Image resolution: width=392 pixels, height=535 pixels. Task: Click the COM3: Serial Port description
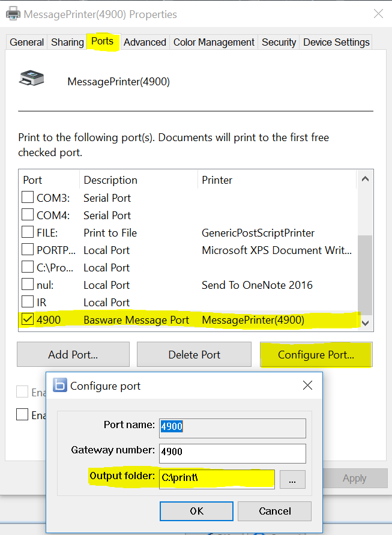(x=107, y=198)
